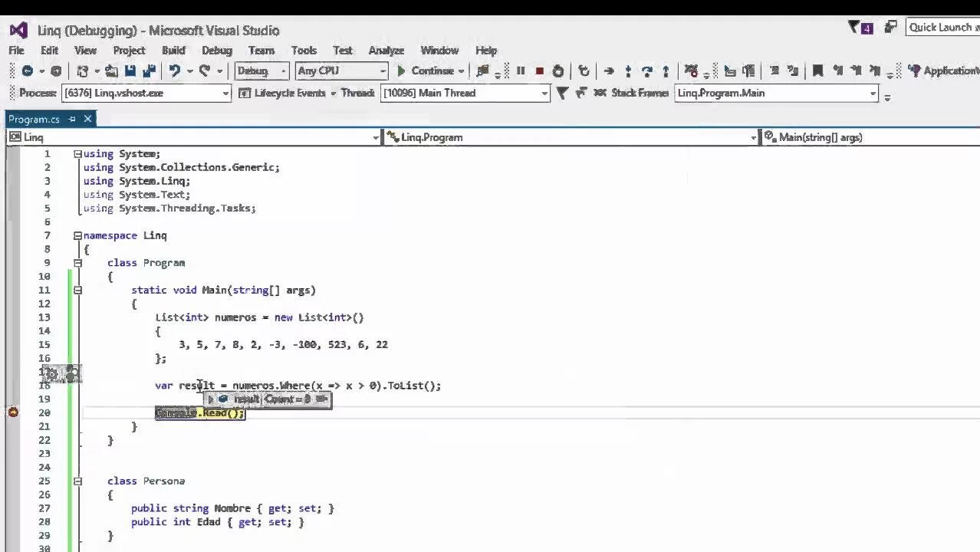Click on the word numeros in line 13
This screenshot has width=980, height=552.
(235, 317)
